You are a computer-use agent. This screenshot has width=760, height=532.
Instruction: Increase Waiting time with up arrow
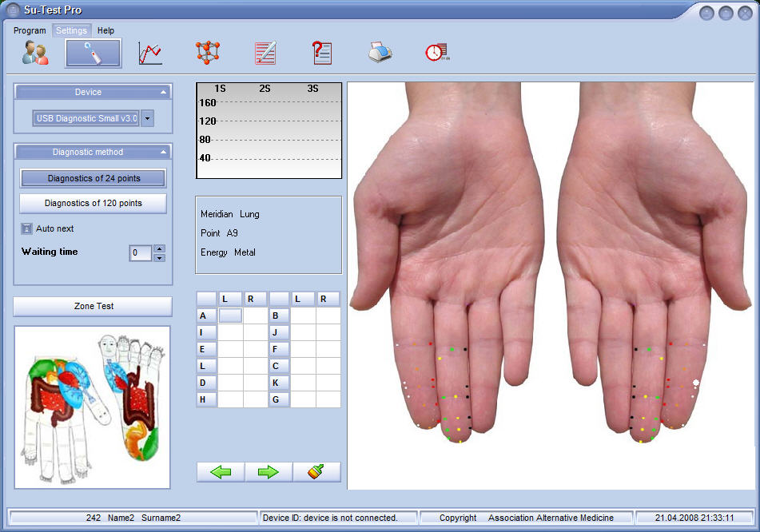point(159,248)
